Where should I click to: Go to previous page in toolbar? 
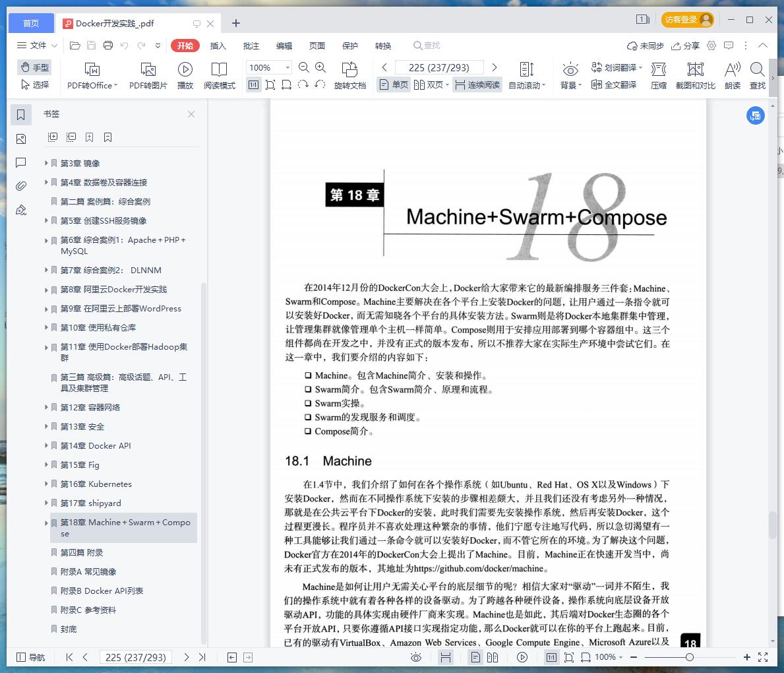384,67
